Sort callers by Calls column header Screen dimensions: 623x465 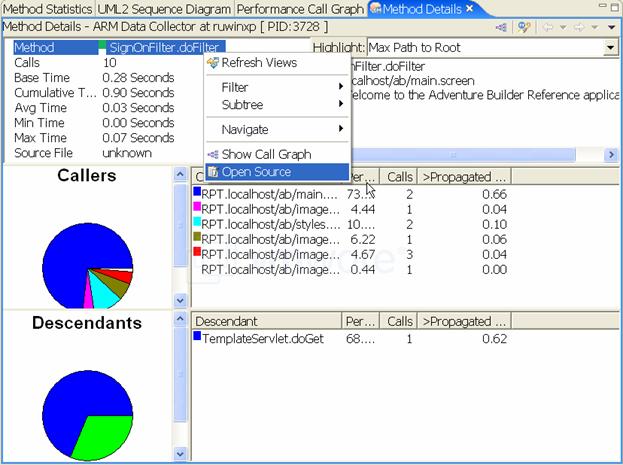tap(399, 177)
